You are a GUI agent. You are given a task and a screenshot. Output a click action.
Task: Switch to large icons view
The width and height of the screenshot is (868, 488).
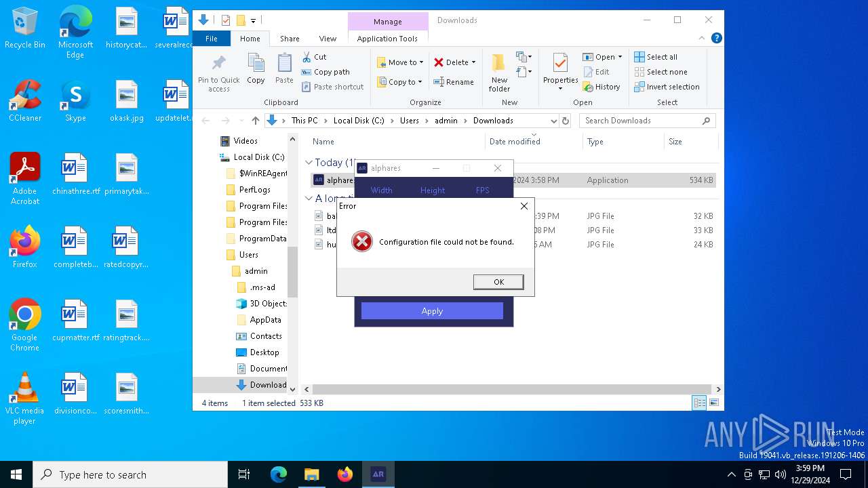click(x=713, y=403)
